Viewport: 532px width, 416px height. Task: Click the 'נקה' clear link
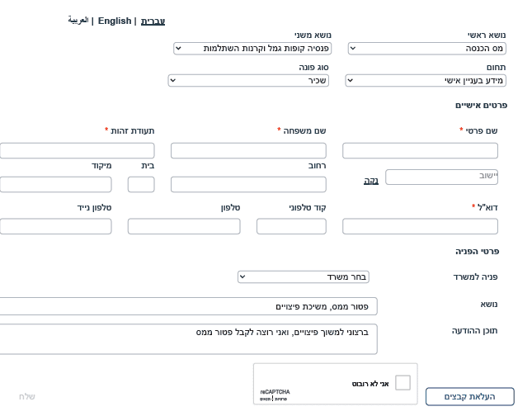click(371, 181)
